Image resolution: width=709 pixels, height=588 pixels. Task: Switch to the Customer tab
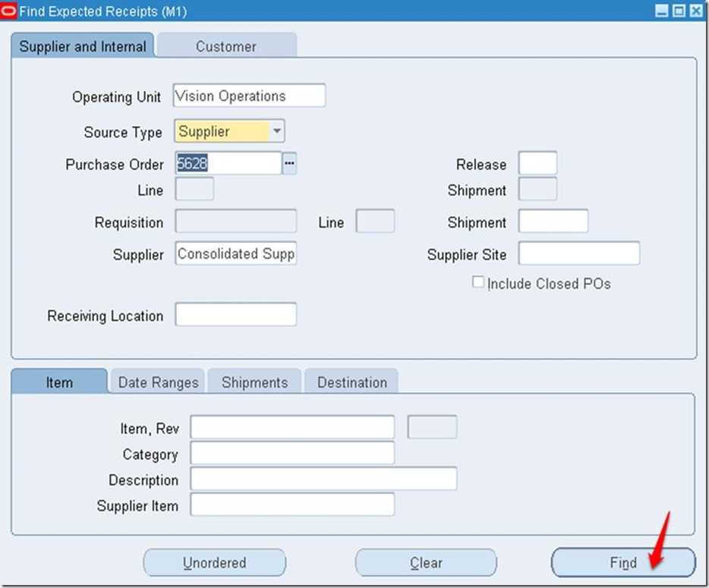coord(226,46)
